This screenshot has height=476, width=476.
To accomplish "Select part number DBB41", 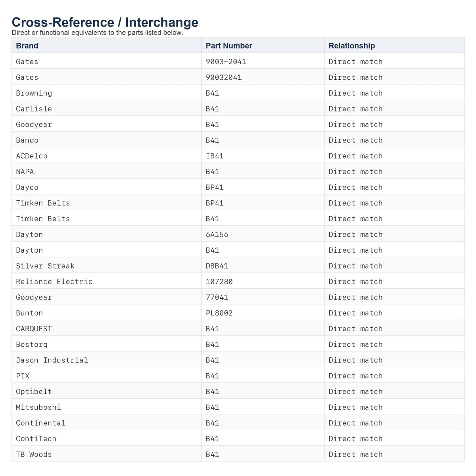I will [x=217, y=266].
